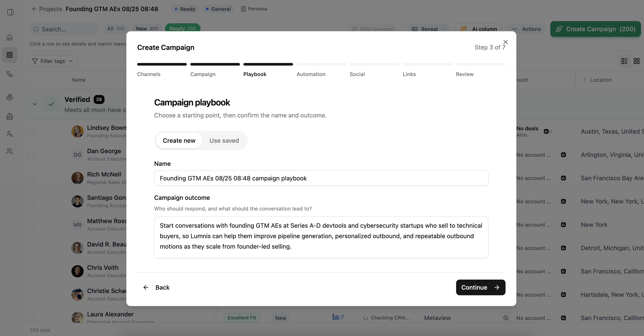Click Continue button
The width and height of the screenshot is (644, 336).
point(480,287)
